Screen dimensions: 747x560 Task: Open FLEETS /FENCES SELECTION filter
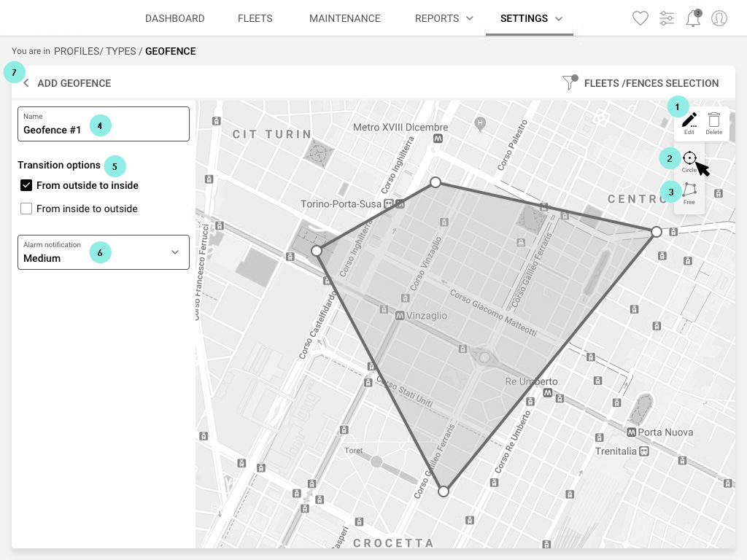tap(640, 83)
